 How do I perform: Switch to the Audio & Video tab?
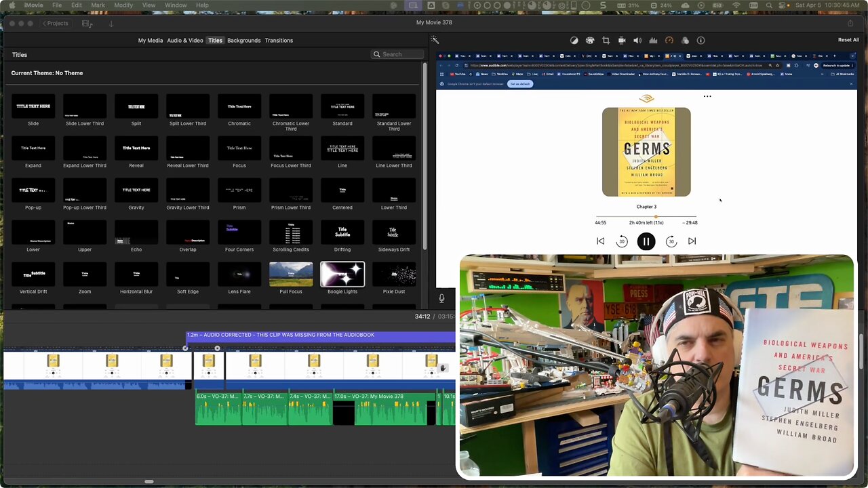[x=185, y=41]
